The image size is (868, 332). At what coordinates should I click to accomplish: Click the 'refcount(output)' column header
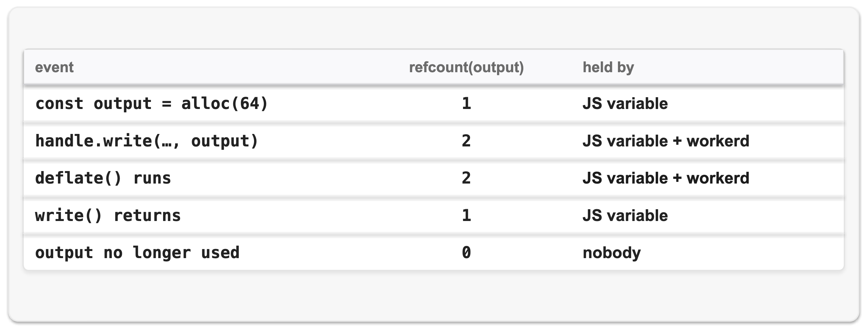[466, 67]
